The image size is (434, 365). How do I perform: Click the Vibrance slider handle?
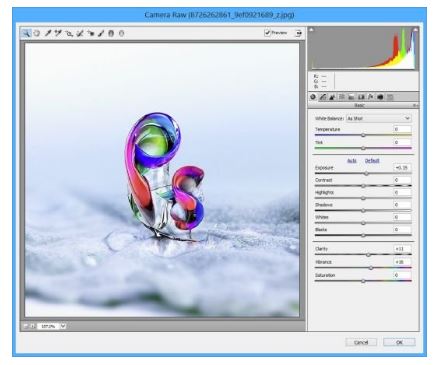pyautogui.click(x=371, y=268)
